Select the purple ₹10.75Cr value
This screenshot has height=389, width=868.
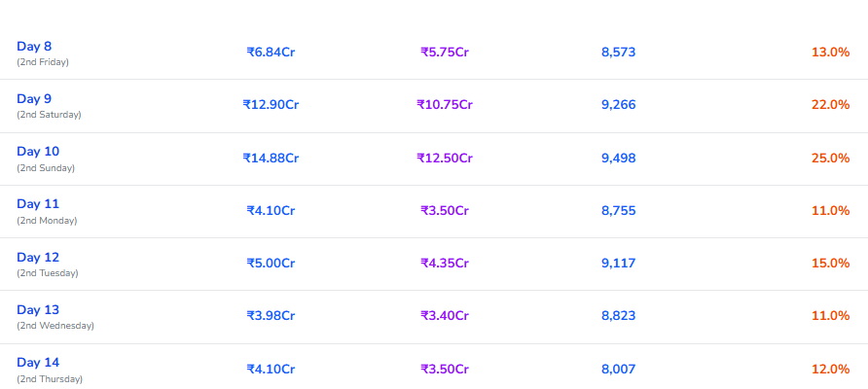[x=445, y=105]
